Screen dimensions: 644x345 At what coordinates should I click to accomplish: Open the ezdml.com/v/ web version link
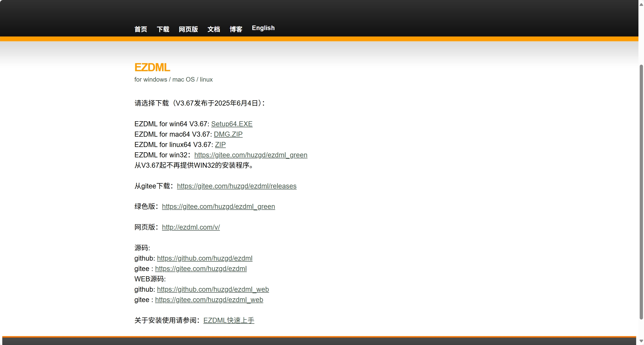pyautogui.click(x=191, y=227)
